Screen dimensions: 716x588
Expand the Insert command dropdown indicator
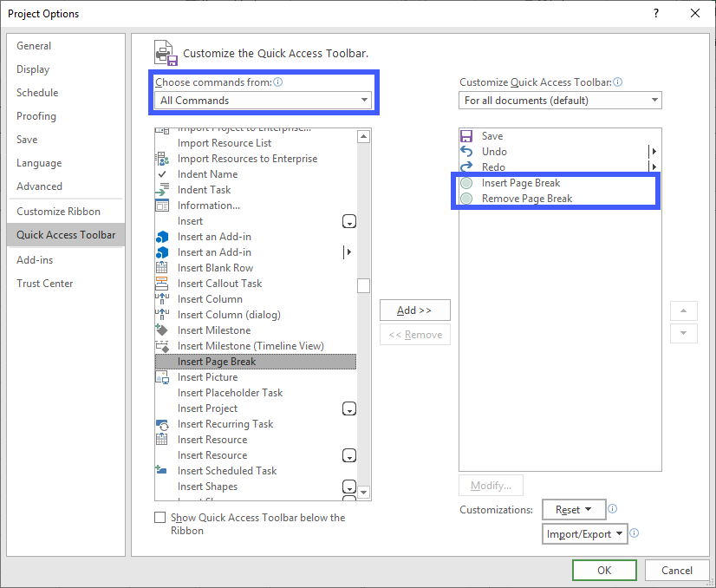pos(349,222)
